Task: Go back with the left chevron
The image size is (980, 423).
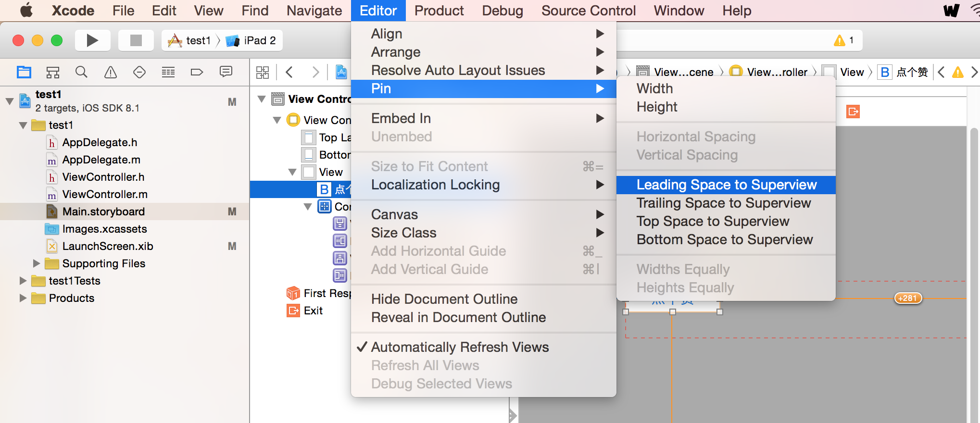Action: click(289, 73)
